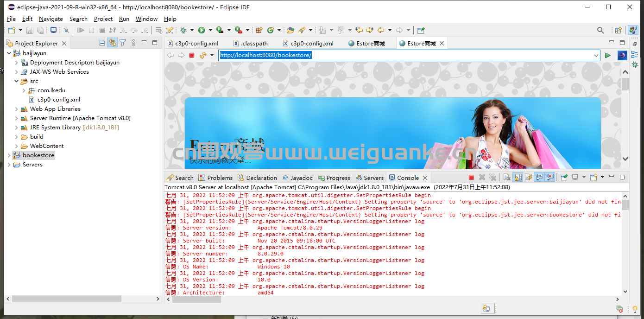Switch to the Servers tab in bottom panel
The width and height of the screenshot is (644, 319).
click(x=370, y=178)
